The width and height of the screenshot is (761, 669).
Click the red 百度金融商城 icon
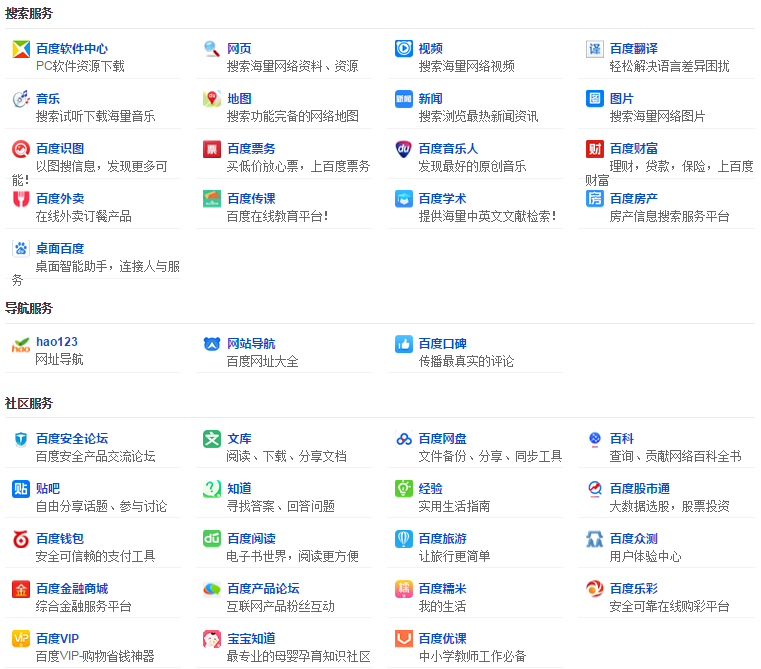click(x=21, y=589)
